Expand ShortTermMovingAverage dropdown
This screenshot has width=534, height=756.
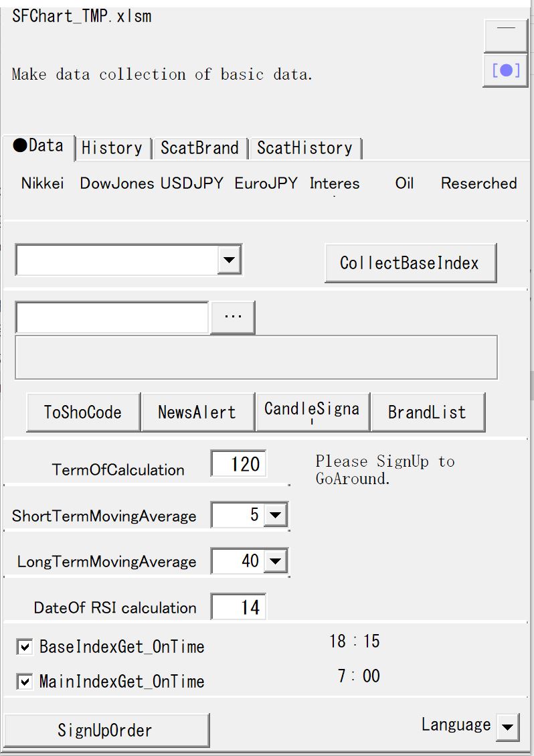click(x=276, y=516)
